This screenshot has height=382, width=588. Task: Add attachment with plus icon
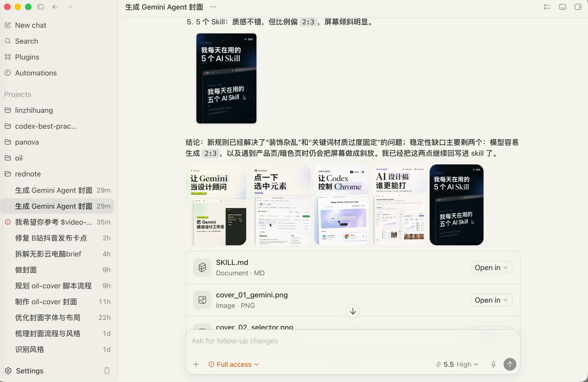(196, 364)
